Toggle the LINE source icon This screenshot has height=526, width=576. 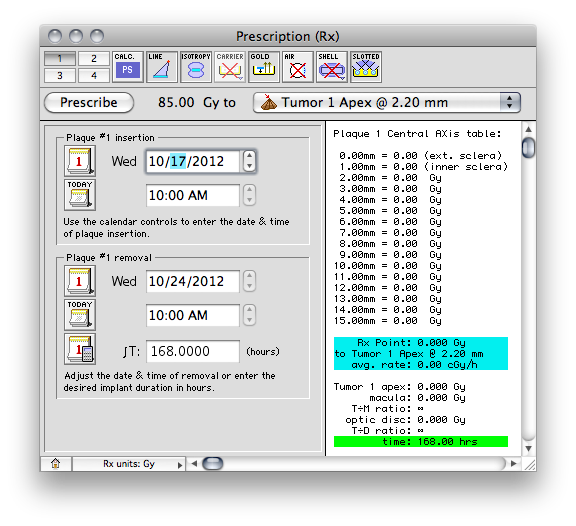(162, 66)
